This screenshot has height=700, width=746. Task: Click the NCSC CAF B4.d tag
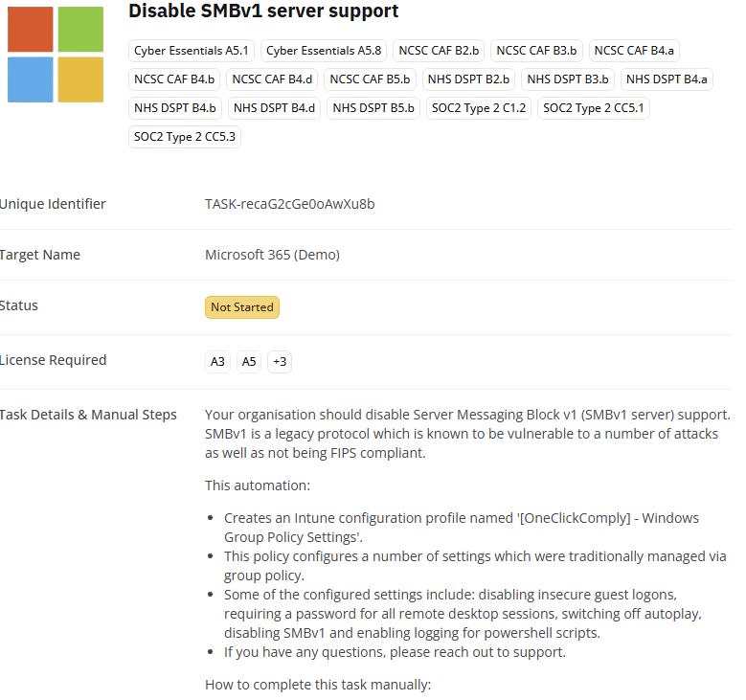(273, 79)
